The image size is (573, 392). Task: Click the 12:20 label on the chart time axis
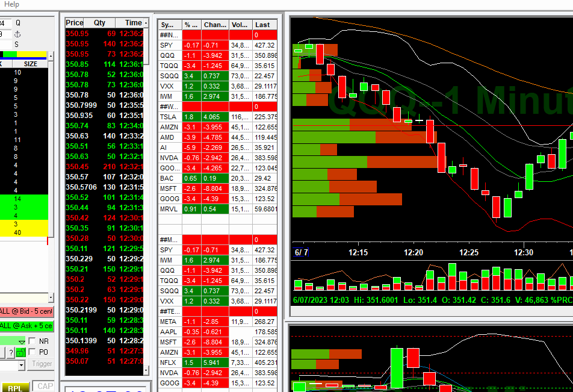coord(413,252)
